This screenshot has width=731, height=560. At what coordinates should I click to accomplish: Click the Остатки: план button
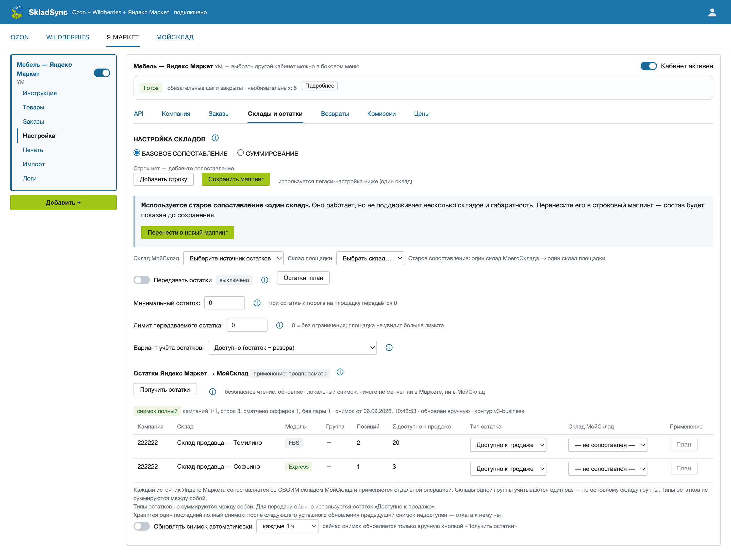click(x=303, y=278)
